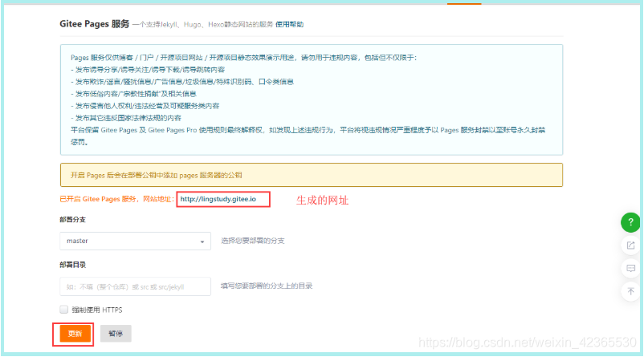Click the 部署目录 section label
This screenshot has width=644, height=357.
pos(74,264)
